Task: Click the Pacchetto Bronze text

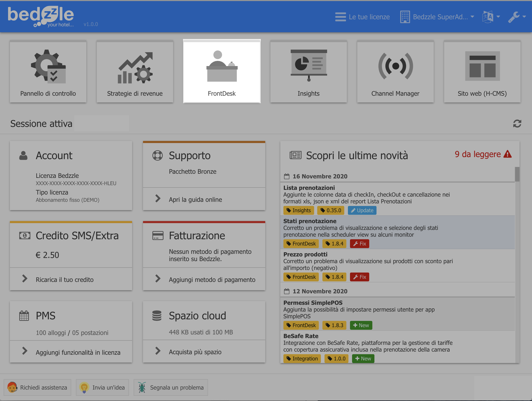Action: click(193, 171)
